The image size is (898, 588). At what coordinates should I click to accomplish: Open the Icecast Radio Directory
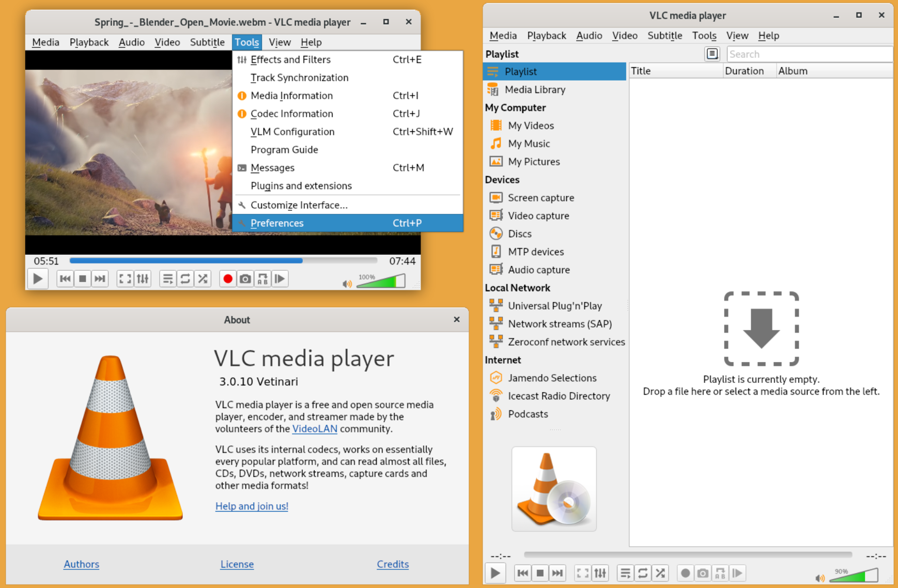pyautogui.click(x=559, y=396)
